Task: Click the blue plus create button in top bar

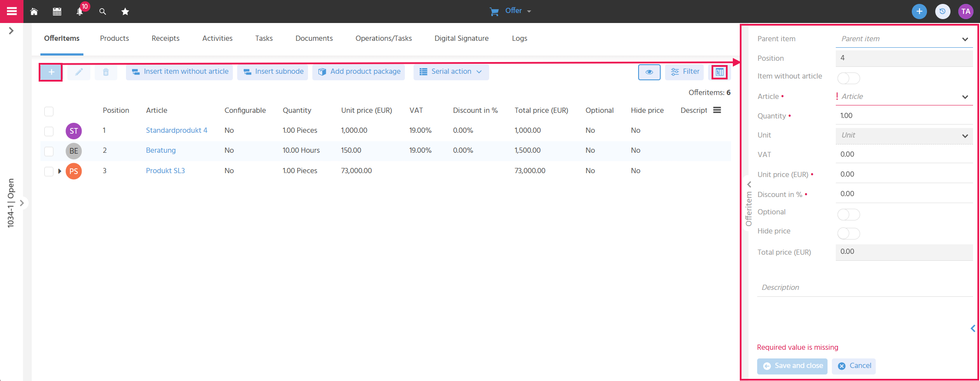Action: (919, 11)
